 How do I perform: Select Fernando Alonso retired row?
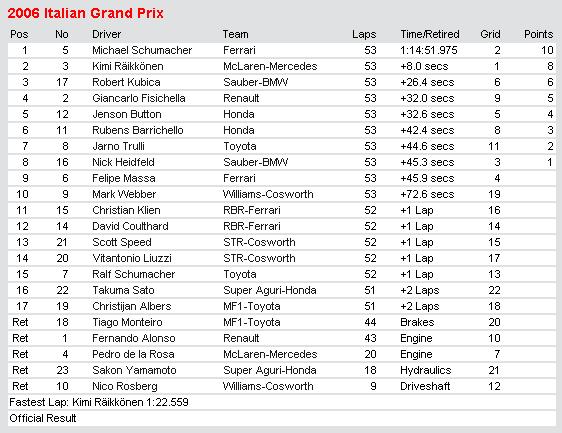pos(282,338)
